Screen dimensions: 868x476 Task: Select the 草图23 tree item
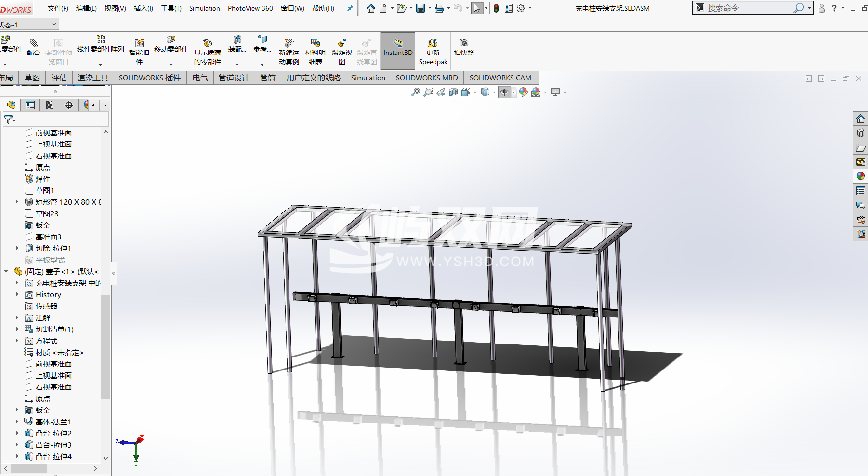[x=47, y=213]
